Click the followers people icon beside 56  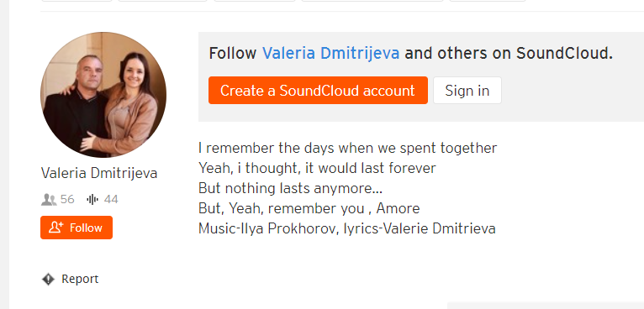click(49, 200)
